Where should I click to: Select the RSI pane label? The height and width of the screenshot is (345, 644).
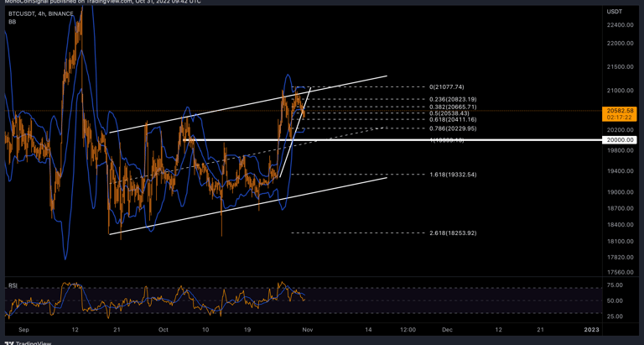pyautogui.click(x=13, y=285)
